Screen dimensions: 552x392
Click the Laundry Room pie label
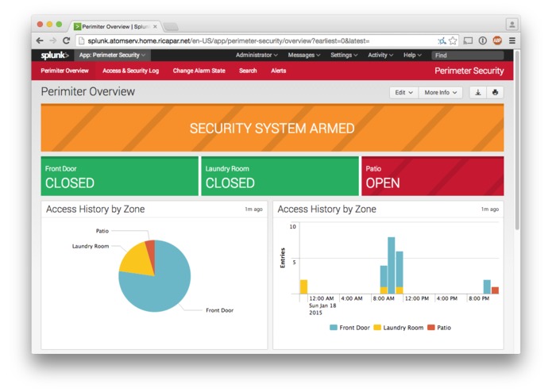[91, 246]
